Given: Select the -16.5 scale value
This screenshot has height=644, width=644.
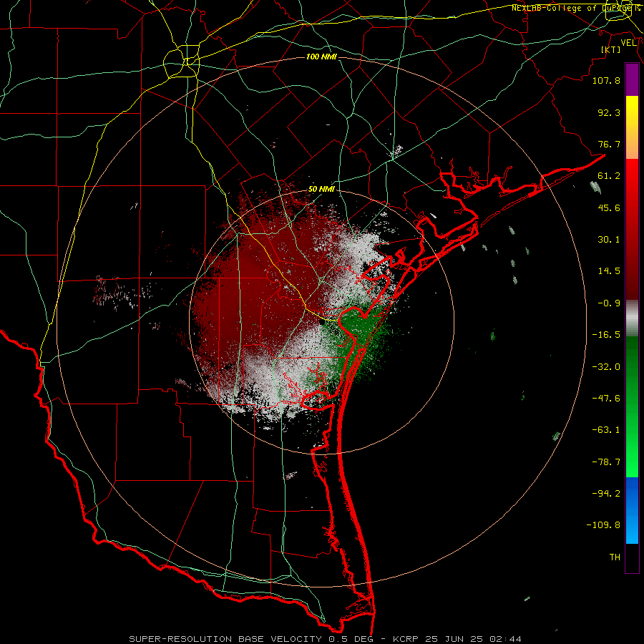Looking at the screenshot, I should [606, 335].
